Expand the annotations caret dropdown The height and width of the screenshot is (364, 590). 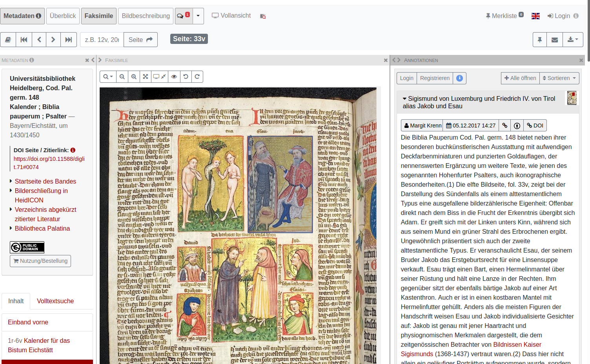(198, 16)
